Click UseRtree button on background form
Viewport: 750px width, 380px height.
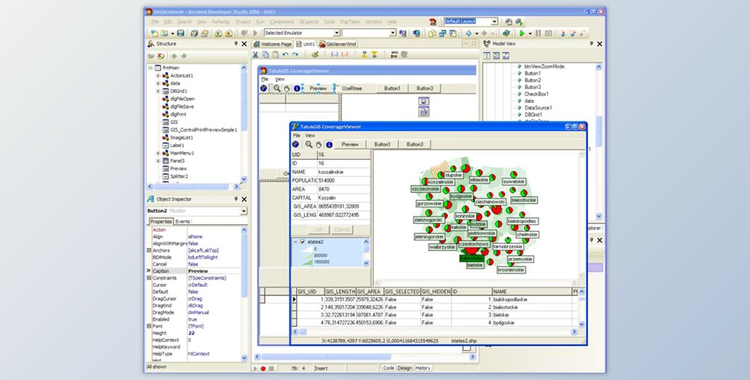(x=352, y=89)
